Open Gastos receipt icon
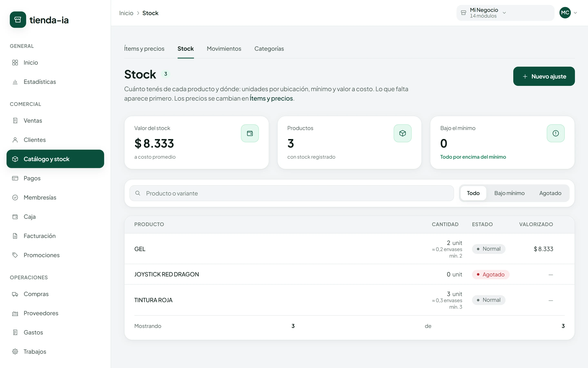Image resolution: width=588 pixels, height=368 pixels. coord(15,332)
